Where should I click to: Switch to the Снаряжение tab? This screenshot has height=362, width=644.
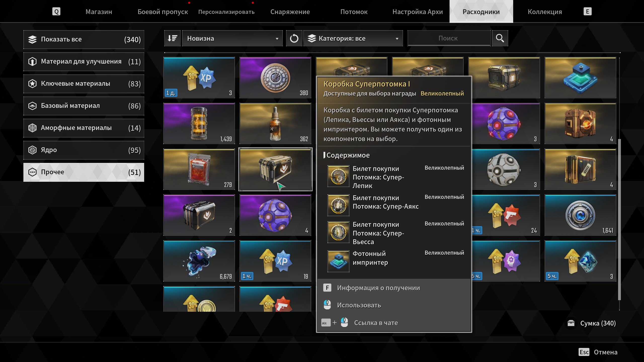(290, 12)
